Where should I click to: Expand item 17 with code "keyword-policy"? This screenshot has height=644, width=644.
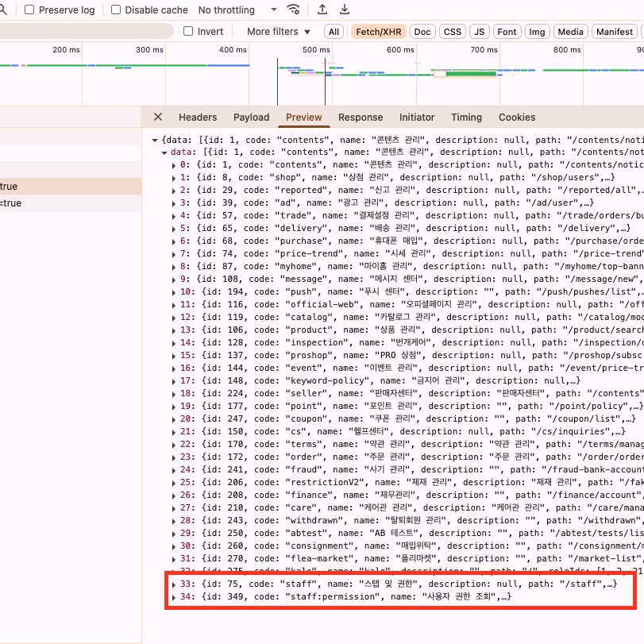click(174, 381)
